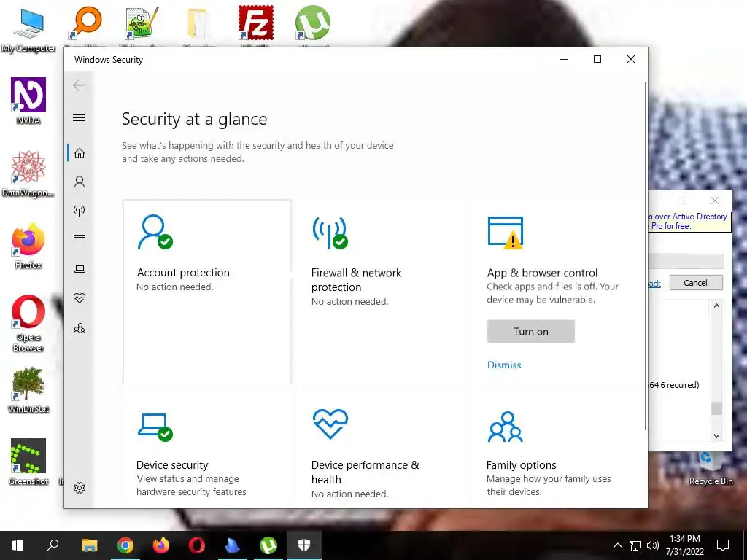747x560 pixels.
Task: Select the Greenshot desktop shortcut
Action: (28, 462)
